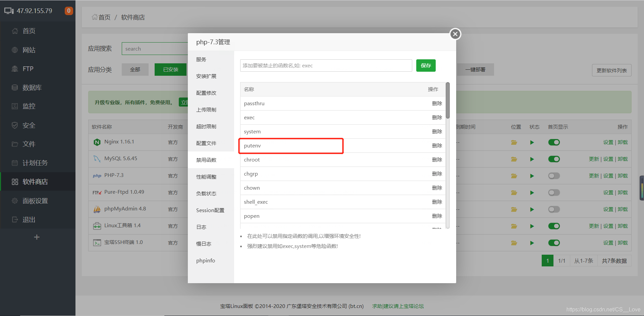Click the 应用搜索 search field
Screen dimensions: 644x316
coord(155,49)
